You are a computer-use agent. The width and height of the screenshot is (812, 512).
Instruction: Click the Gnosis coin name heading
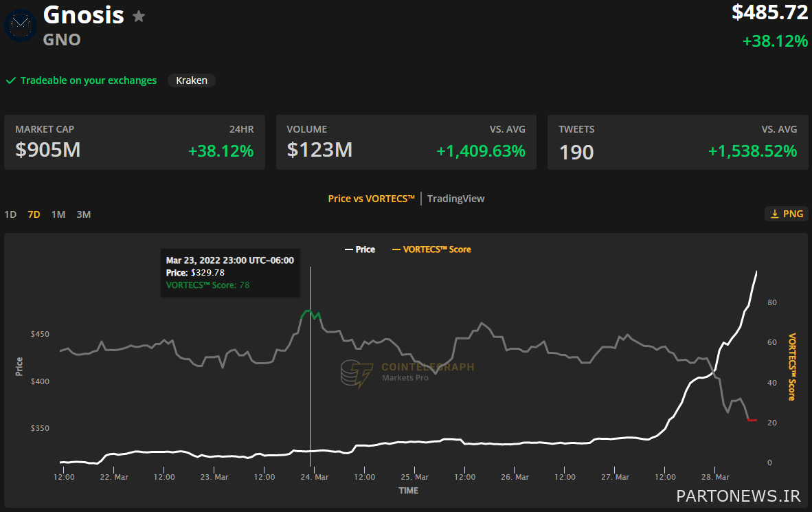coord(83,15)
